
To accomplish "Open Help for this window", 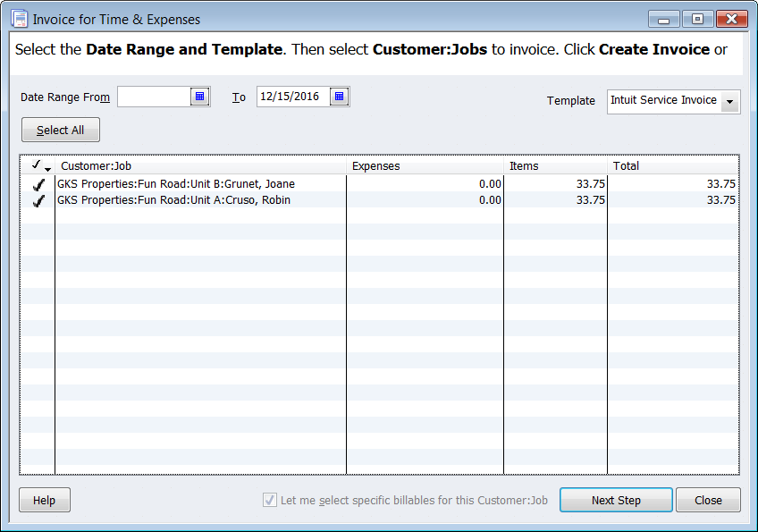I will (x=45, y=500).
